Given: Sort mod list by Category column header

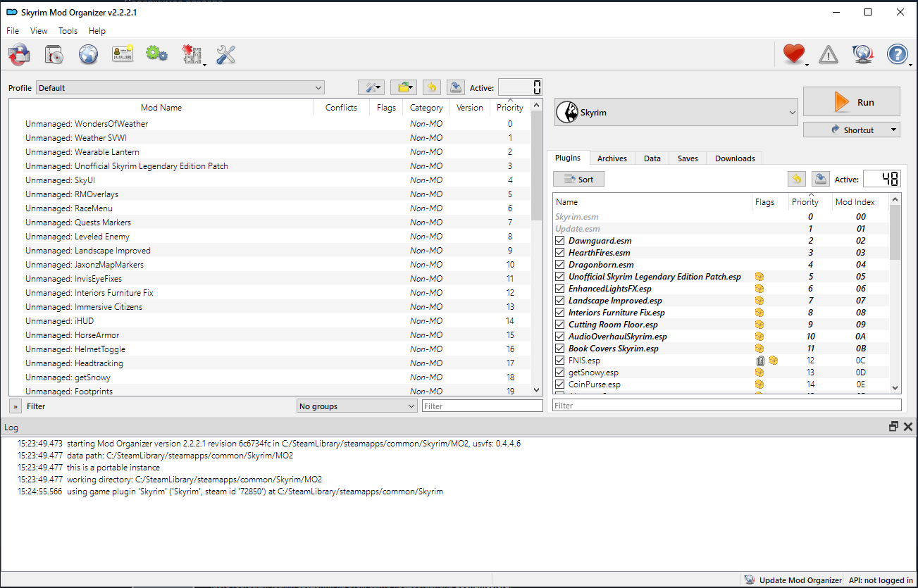Looking at the screenshot, I should 426,108.
